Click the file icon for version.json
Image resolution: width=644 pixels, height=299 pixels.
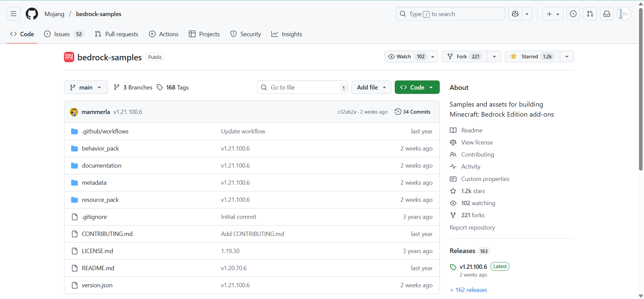pyautogui.click(x=74, y=285)
